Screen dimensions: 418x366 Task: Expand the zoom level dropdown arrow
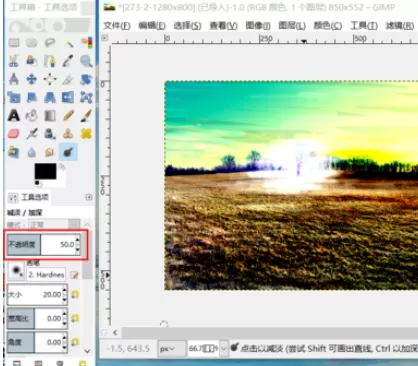[224, 349]
